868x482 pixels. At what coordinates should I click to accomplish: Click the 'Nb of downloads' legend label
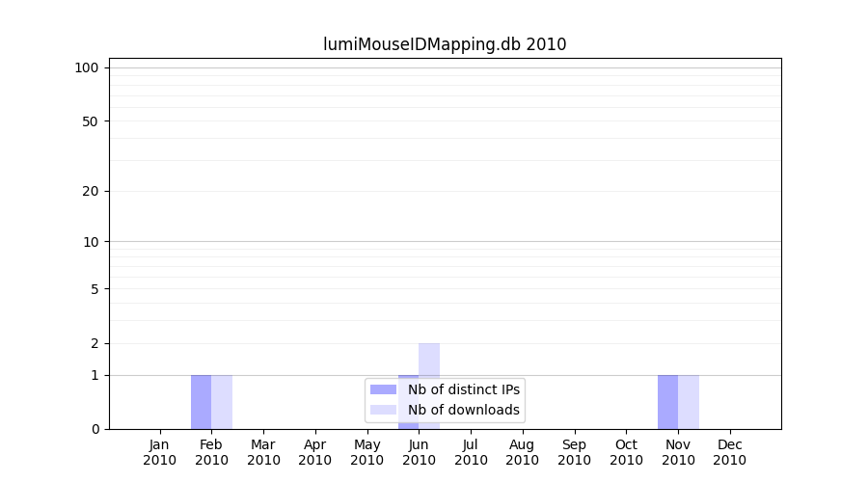[464, 410]
